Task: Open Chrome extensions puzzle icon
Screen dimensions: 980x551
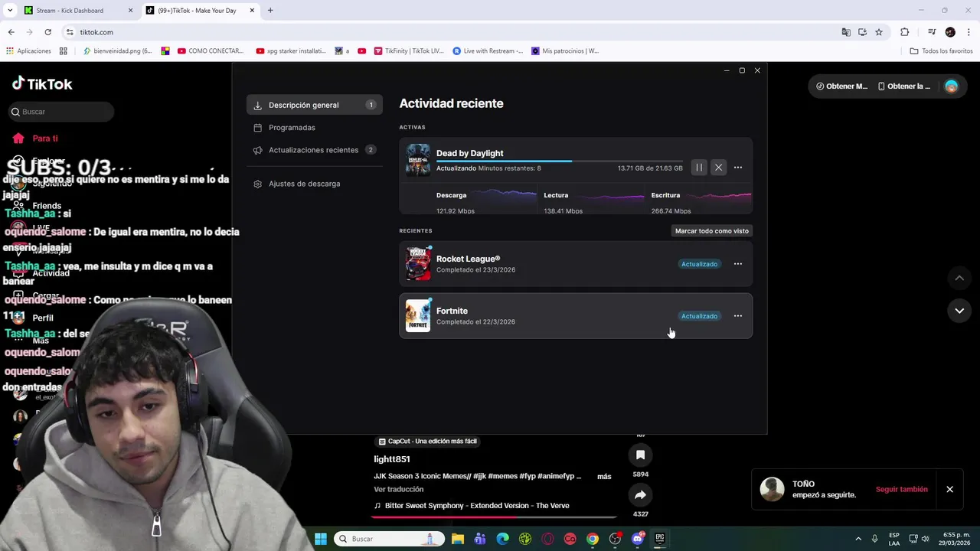Action: coord(905,32)
